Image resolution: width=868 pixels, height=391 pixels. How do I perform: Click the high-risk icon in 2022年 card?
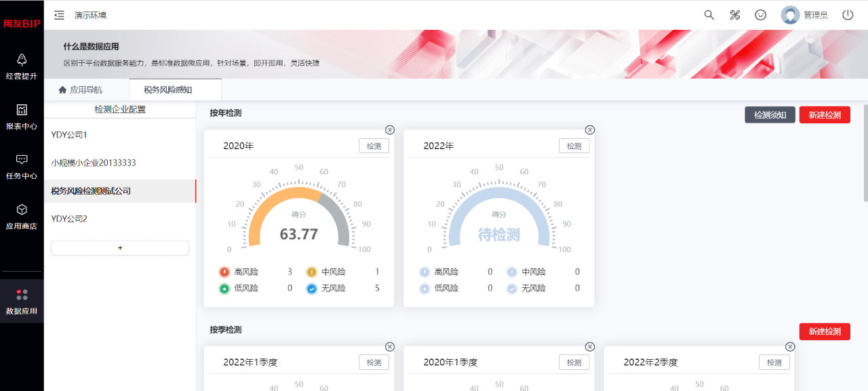pos(425,272)
